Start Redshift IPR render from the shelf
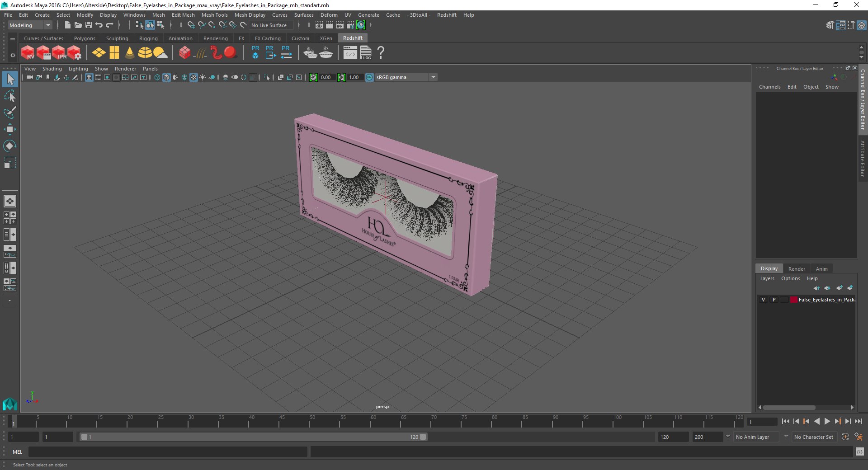The height and width of the screenshot is (470, 868). (59, 53)
